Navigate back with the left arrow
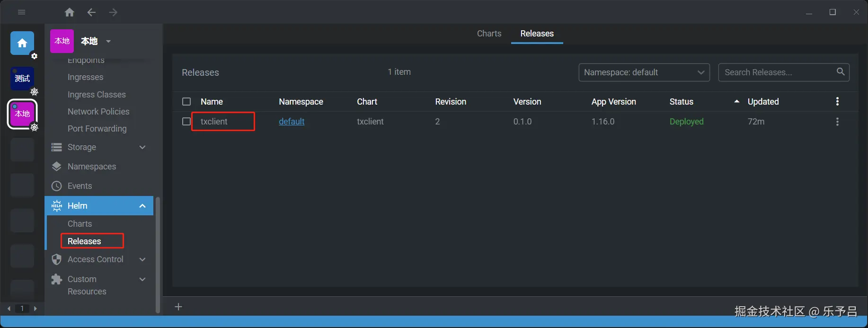 [x=91, y=12]
